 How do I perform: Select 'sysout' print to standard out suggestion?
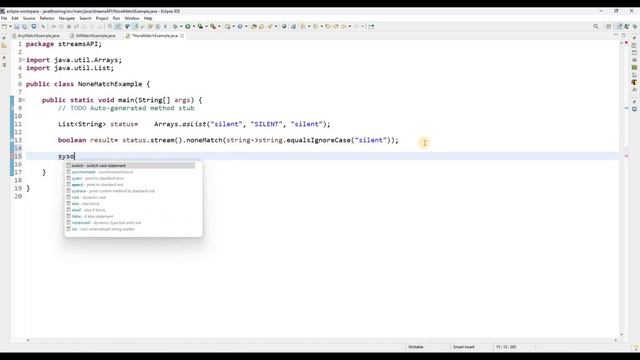pyautogui.click(x=131, y=184)
